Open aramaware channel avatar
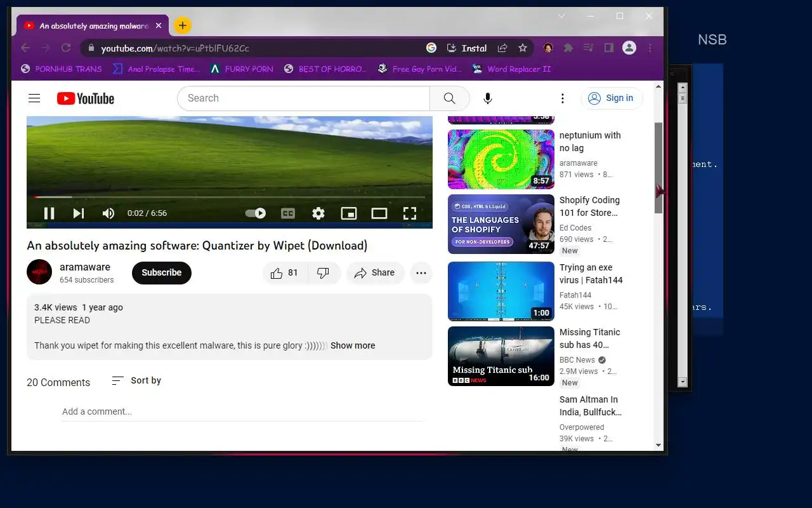The height and width of the screenshot is (508, 812). (39, 272)
